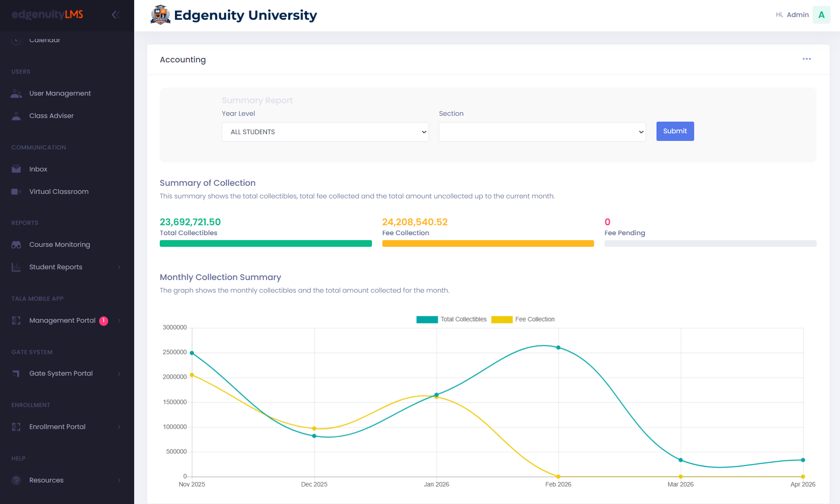Viewport: 840px width, 504px height.
Task: Submit the summary report form
Action: (x=675, y=131)
